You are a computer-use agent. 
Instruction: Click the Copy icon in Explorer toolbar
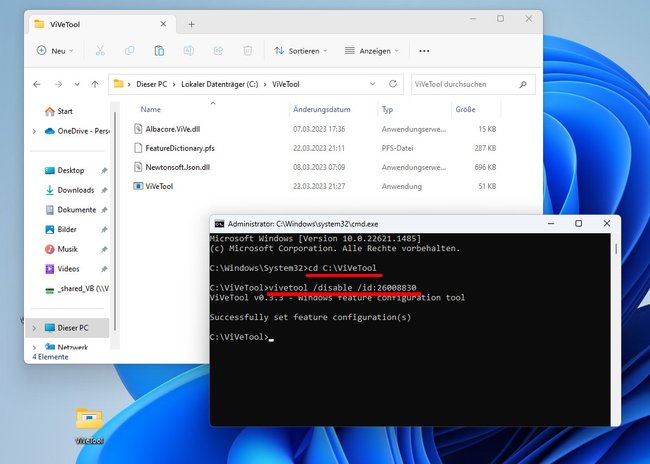(x=129, y=51)
